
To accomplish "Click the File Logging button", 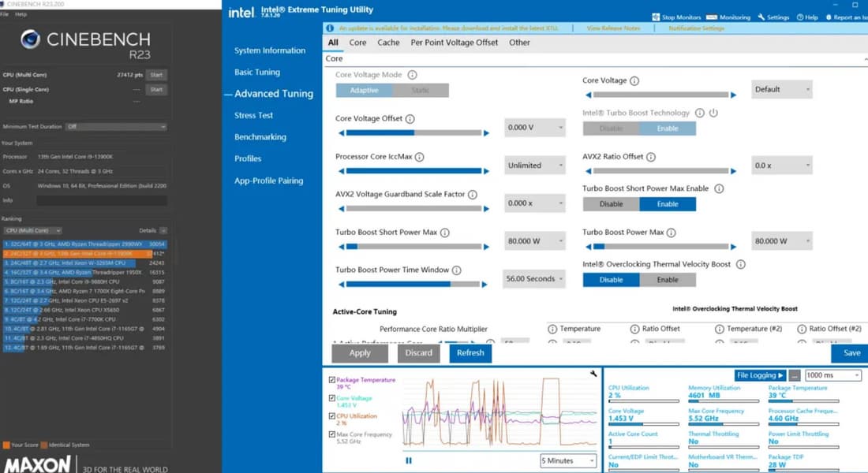I will (760, 375).
